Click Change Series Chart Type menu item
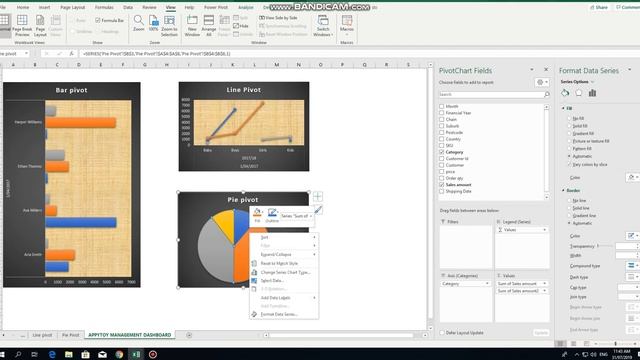The width and height of the screenshot is (640, 360). coord(285,272)
